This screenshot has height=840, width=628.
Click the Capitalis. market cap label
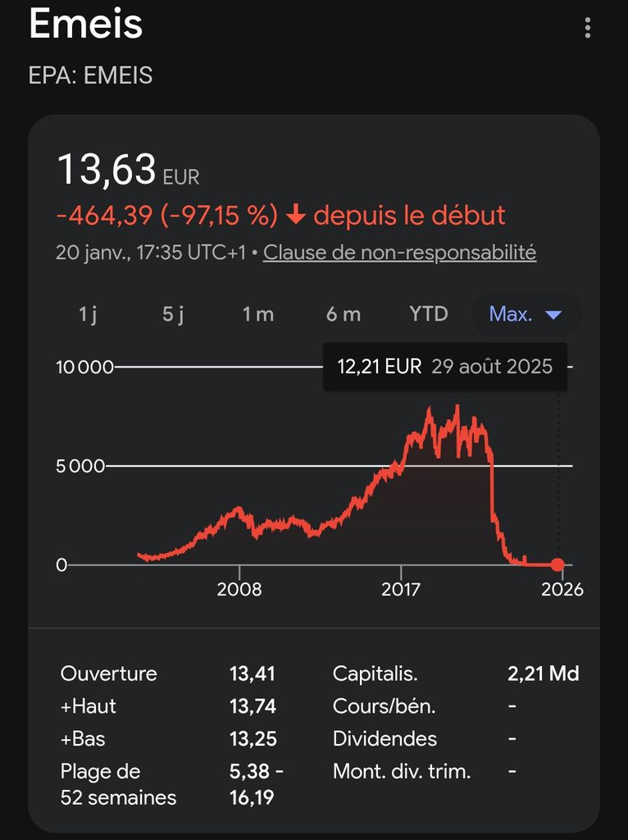(375, 674)
